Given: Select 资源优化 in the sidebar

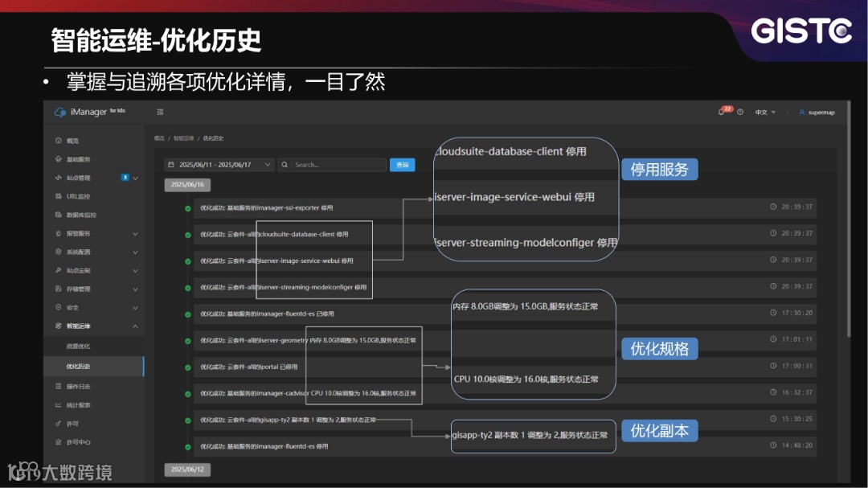Looking at the screenshot, I should coord(78,347).
